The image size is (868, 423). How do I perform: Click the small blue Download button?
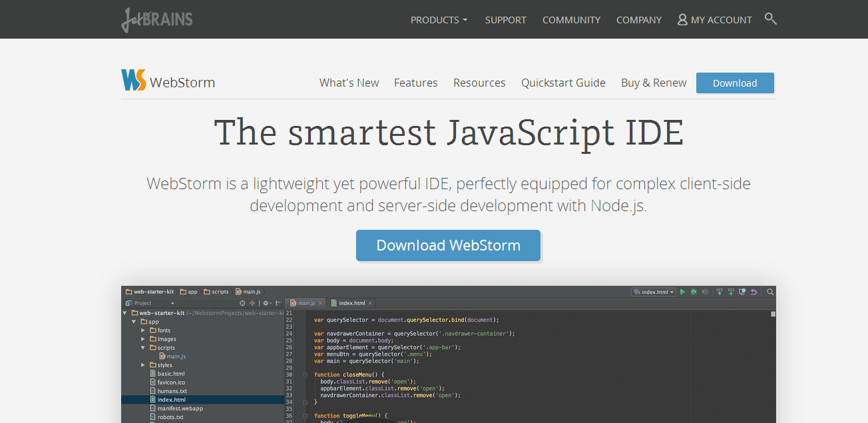click(x=735, y=83)
